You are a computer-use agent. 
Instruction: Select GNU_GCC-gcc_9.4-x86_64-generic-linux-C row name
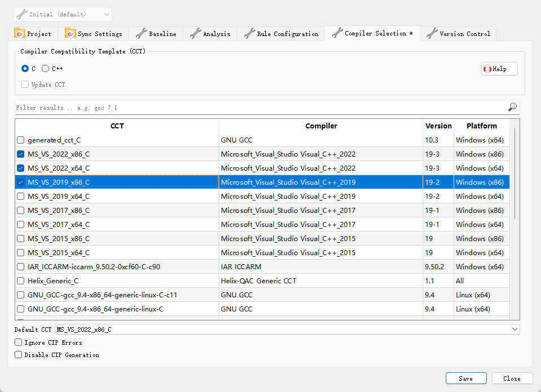[96, 309]
